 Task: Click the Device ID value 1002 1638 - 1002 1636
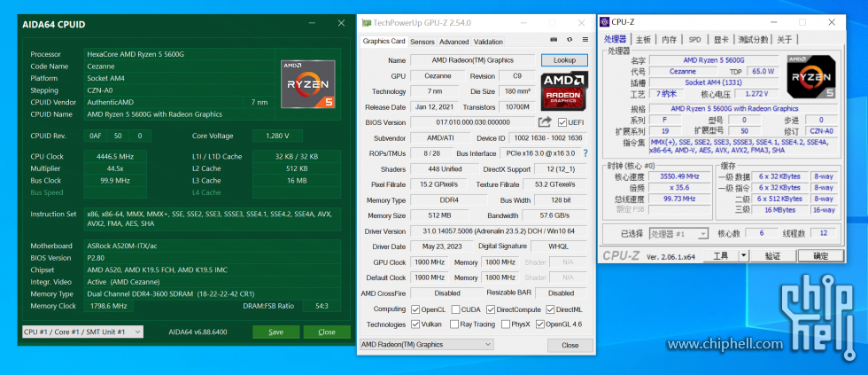(548, 138)
